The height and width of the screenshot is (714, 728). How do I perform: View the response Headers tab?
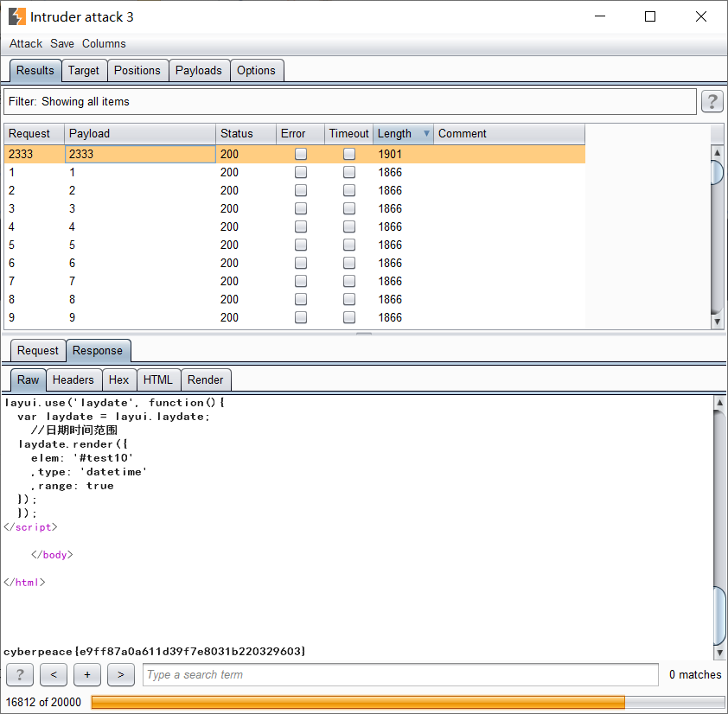tap(73, 379)
